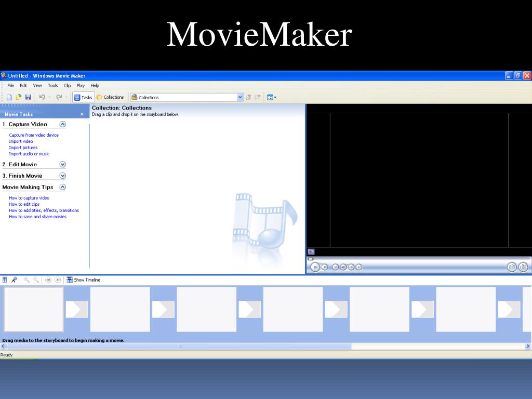
Task: Click the Previous Frame button
Action: (343, 268)
